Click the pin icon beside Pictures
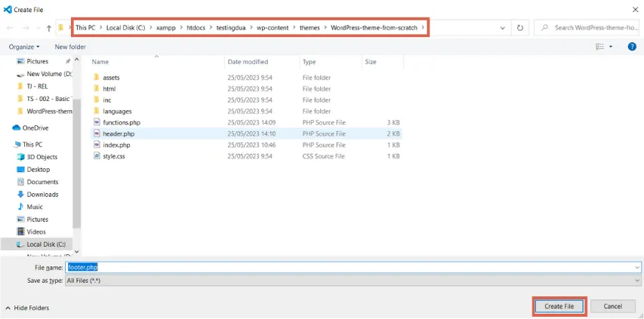The height and width of the screenshot is (319, 644). click(68, 61)
